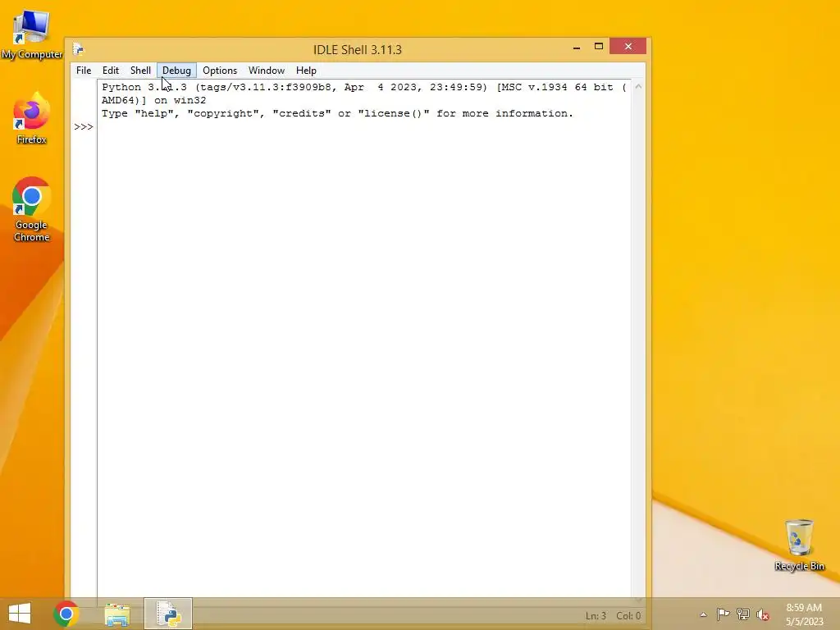Click the shell input area after the prompt
840x630 pixels.
(363, 127)
